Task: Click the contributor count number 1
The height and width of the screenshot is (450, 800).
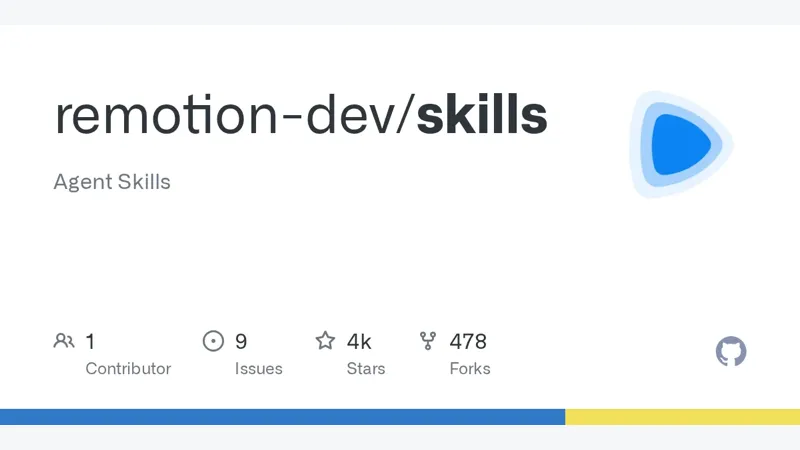Action: pos(90,341)
